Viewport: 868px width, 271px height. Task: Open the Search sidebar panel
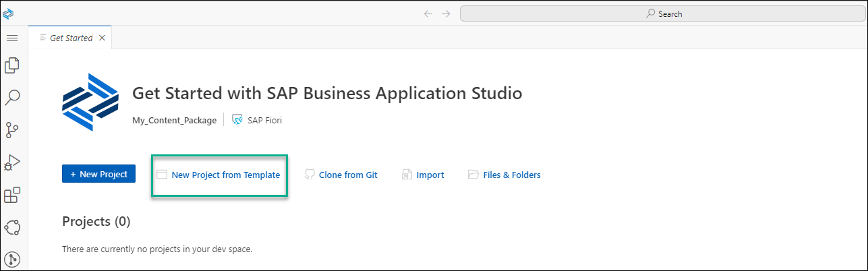[12, 98]
